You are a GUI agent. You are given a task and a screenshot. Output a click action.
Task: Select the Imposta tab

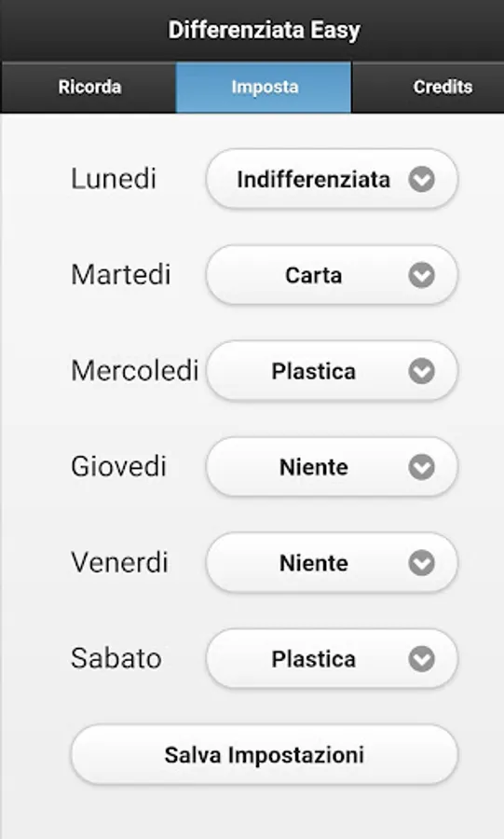(264, 88)
